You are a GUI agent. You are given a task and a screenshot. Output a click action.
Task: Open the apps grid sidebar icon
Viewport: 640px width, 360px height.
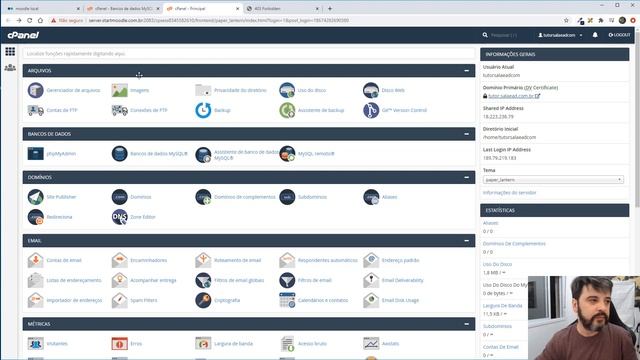pos(10,51)
